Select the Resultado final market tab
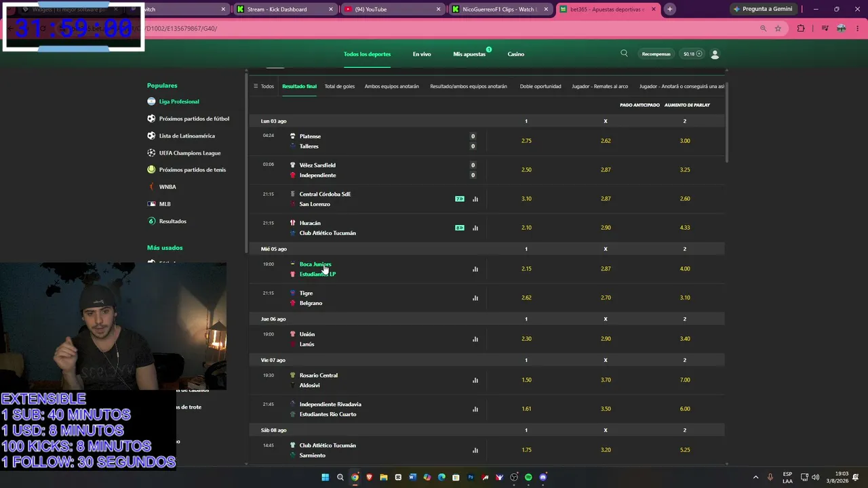 click(299, 86)
